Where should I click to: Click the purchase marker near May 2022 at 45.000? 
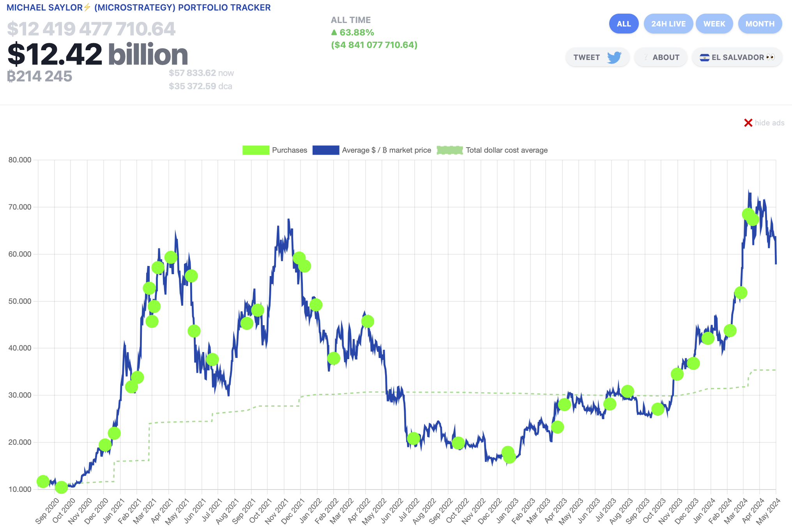point(368,321)
